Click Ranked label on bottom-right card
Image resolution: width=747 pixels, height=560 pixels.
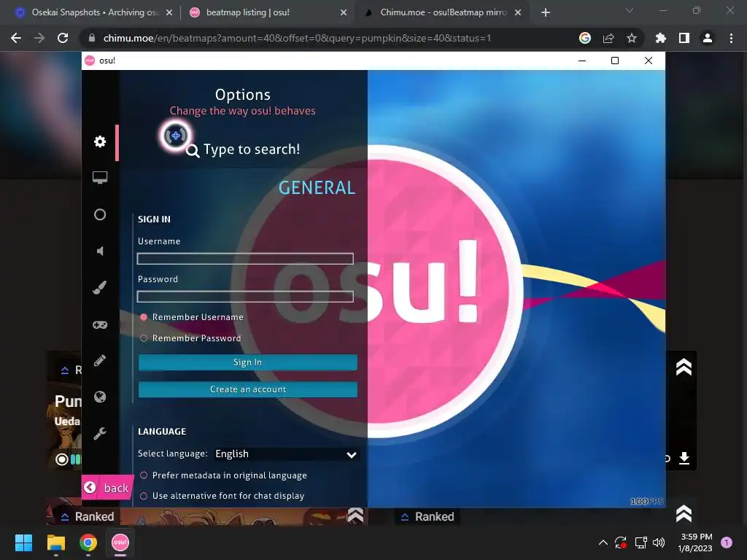[x=434, y=517]
